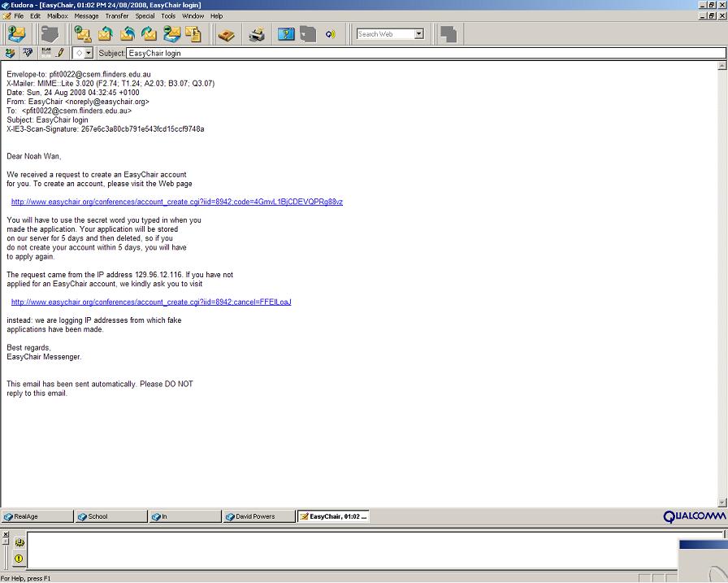Click the "For Help, press F1" status text
The height and width of the screenshot is (583, 728).
pos(25,578)
